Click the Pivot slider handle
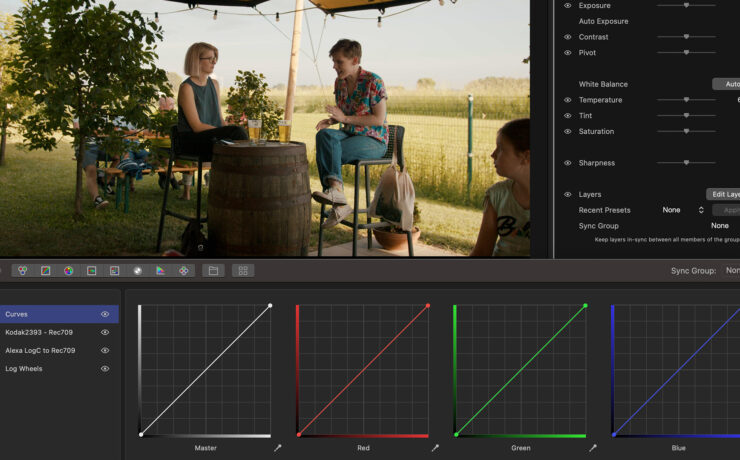Viewport: 740px width, 460px height. click(686, 52)
